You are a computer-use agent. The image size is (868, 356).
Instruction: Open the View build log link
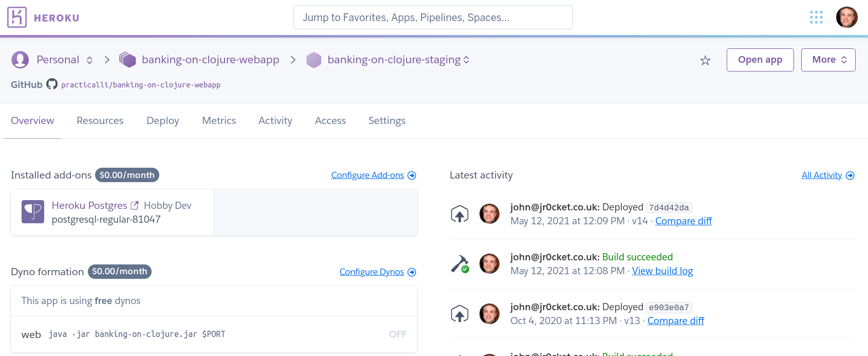662,271
